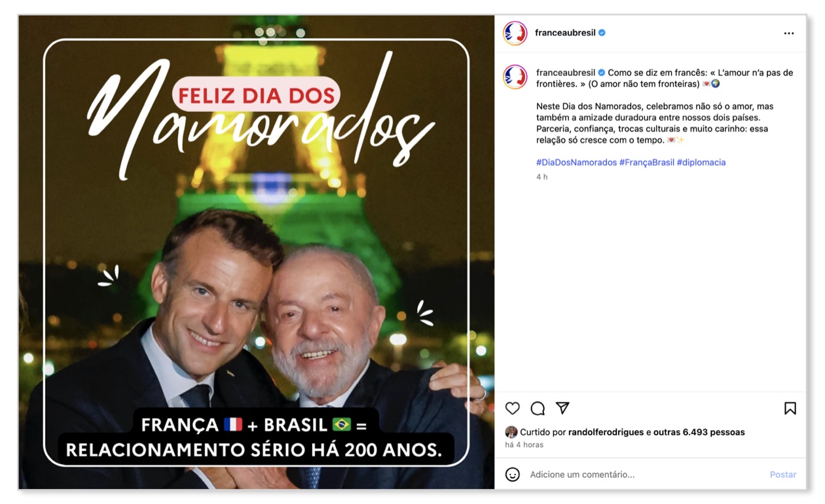825x504 pixels.
Task: Share the post via paper plane icon
Action: [562, 408]
